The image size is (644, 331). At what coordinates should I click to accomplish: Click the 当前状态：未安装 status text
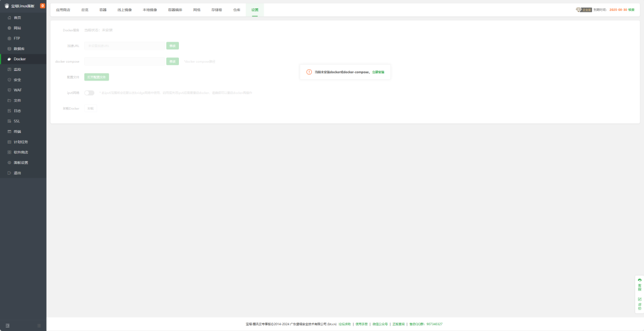pyautogui.click(x=98, y=30)
